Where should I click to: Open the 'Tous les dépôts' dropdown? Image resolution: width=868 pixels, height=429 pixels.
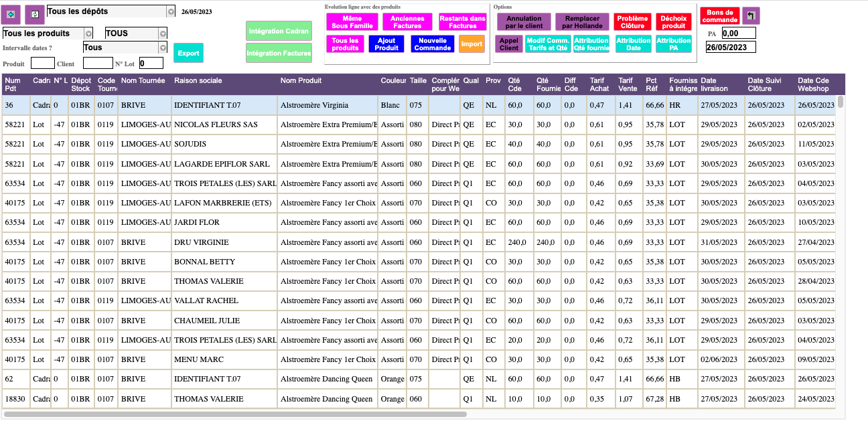(170, 12)
